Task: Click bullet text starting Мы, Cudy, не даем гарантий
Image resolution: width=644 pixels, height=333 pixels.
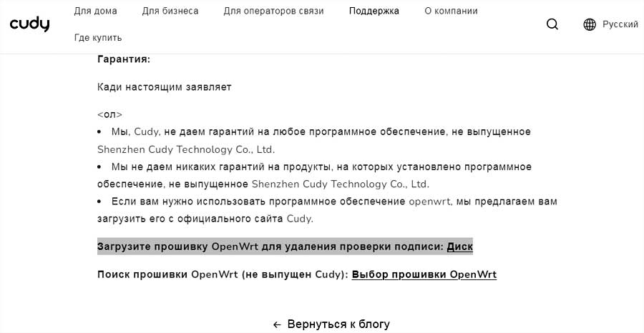Action: (x=314, y=141)
